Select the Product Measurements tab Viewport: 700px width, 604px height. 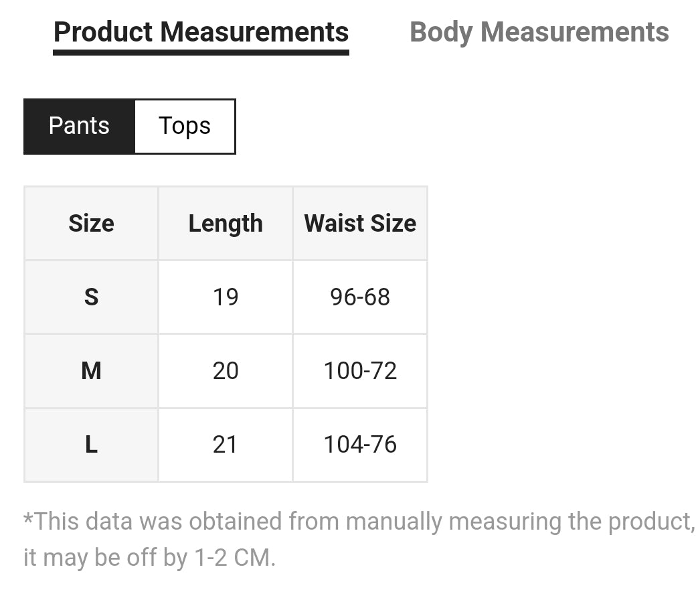(x=201, y=32)
